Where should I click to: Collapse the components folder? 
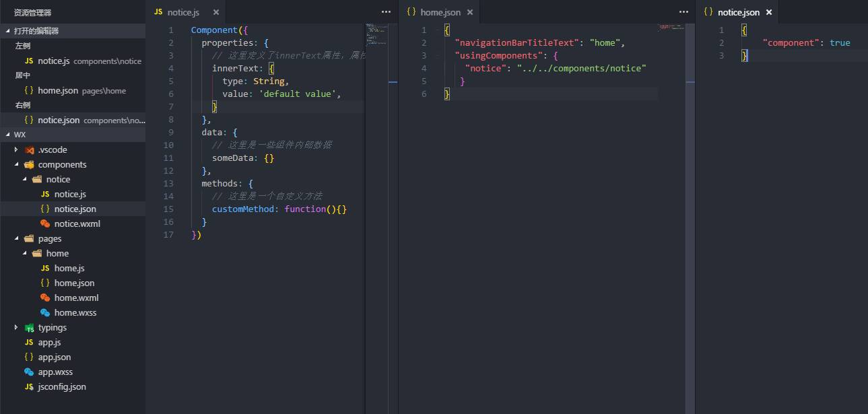point(16,164)
